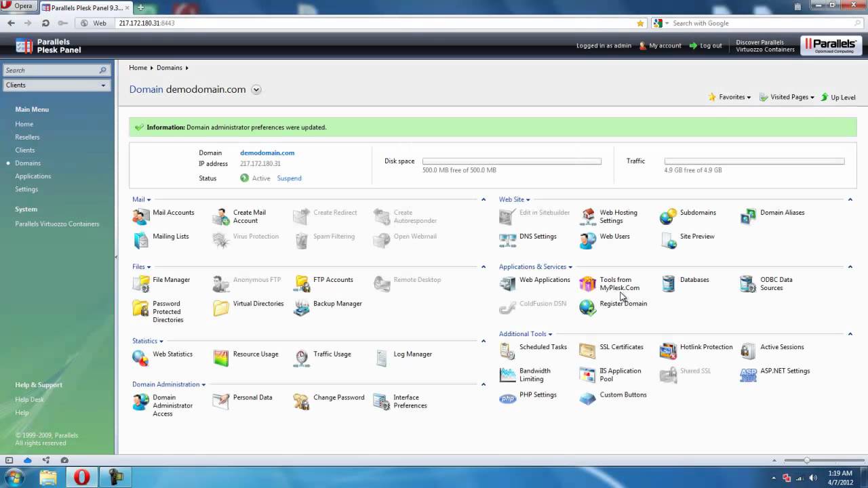
Task: Open Site Preview icon
Action: pyautogui.click(x=669, y=240)
